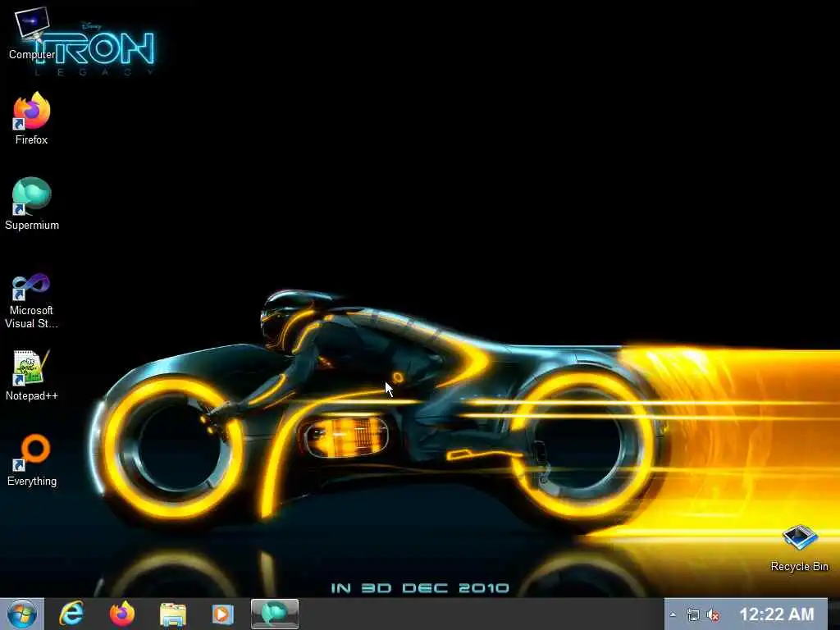Open the network status tray icon

(692, 615)
